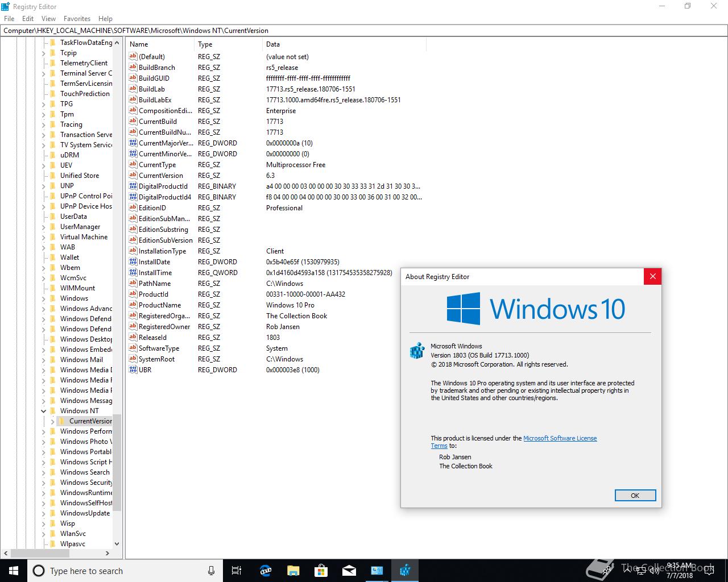Click the Tcpip folder icon

53,53
